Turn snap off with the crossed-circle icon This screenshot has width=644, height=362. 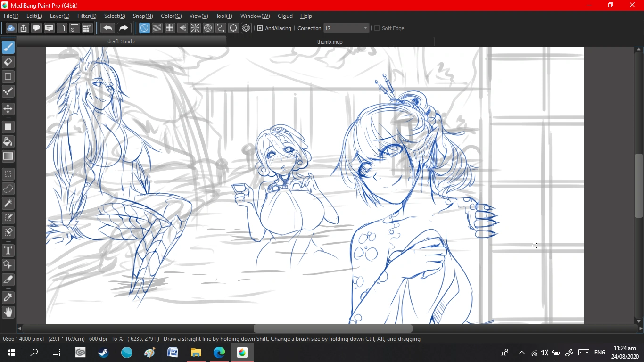[x=144, y=28]
